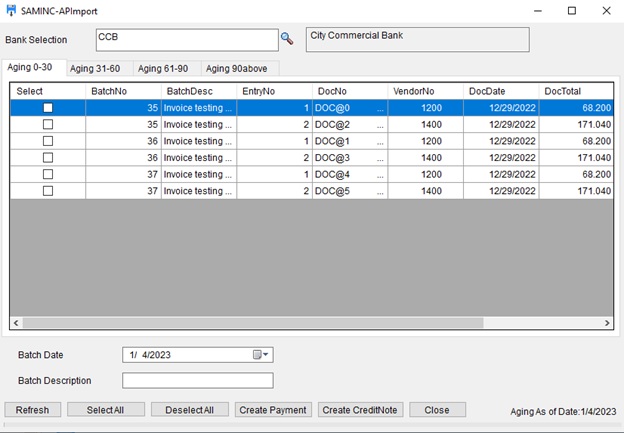Maximize the SAMINC-APImport window
Screen dimensions: 624x433
571,11
